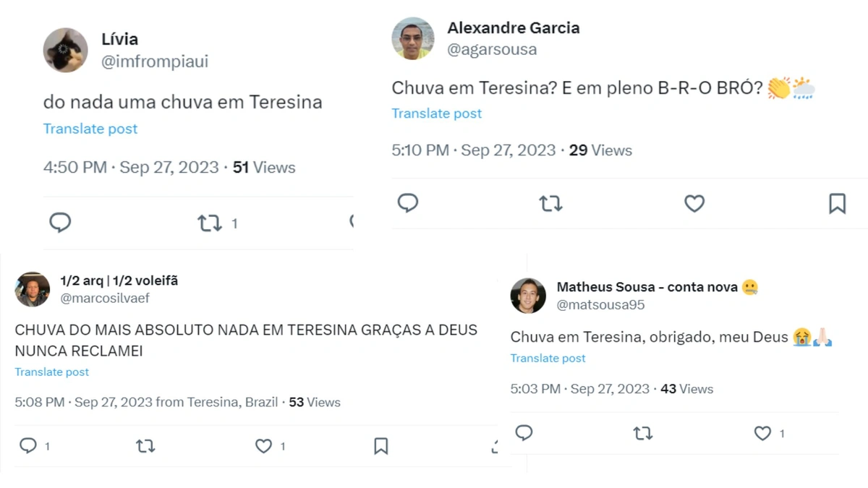Toggle retweet on marcosilvaef's tweet
868x488 pixels.
coord(145,446)
